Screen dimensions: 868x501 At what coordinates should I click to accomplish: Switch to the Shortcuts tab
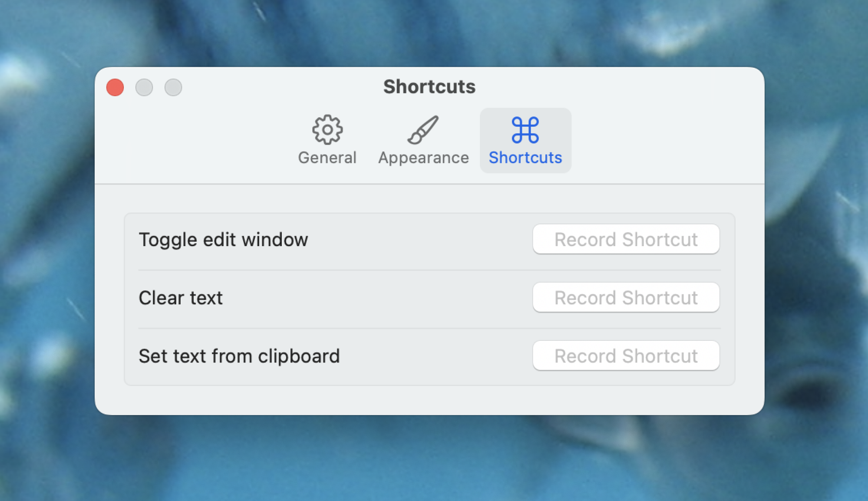525,141
